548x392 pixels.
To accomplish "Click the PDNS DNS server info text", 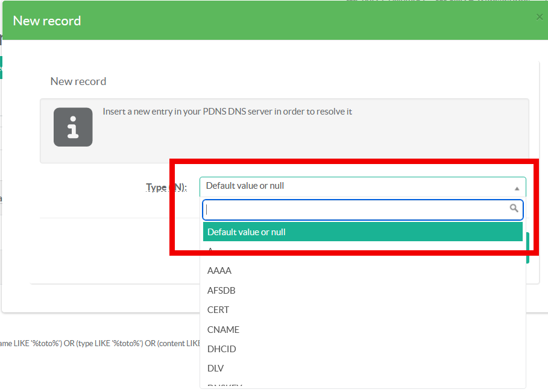I will pos(227,112).
